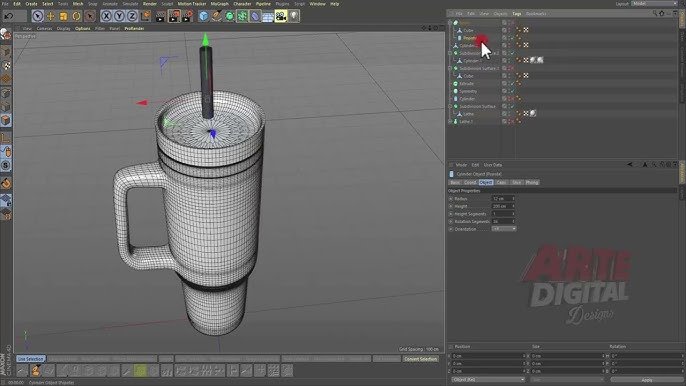The height and width of the screenshot is (386, 686).
Task: Select the Lathe.1 object in list
Action: (x=466, y=121)
